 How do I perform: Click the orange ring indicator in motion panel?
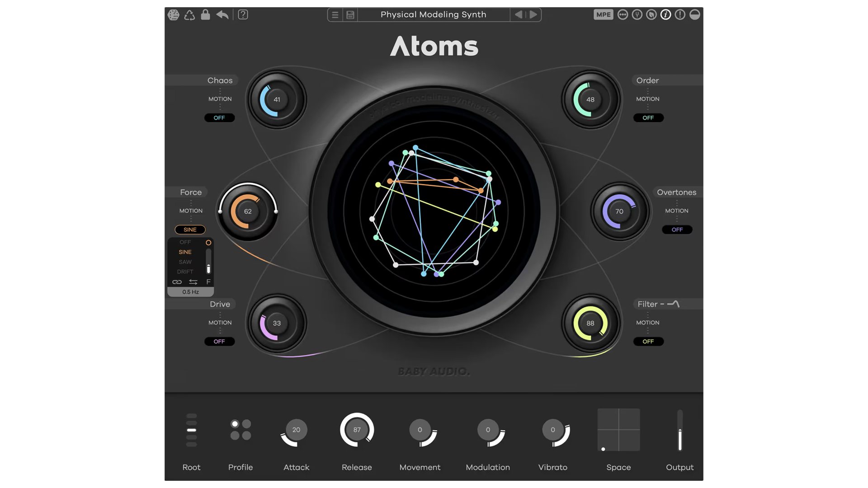pyautogui.click(x=208, y=243)
